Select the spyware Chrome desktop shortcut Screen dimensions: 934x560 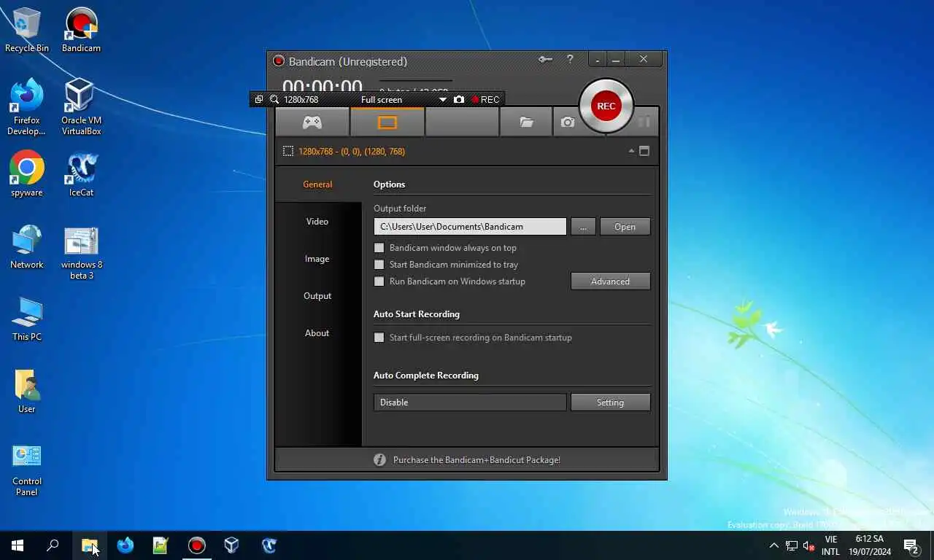click(27, 174)
